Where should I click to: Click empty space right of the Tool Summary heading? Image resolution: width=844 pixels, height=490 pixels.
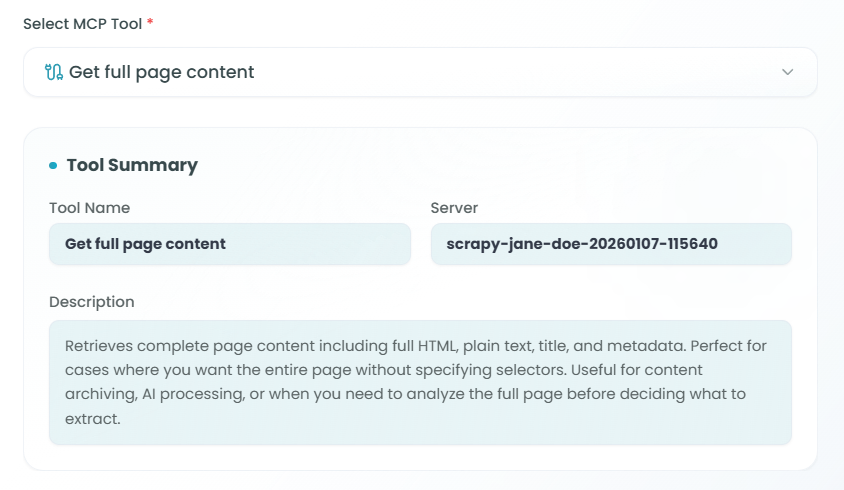500,166
